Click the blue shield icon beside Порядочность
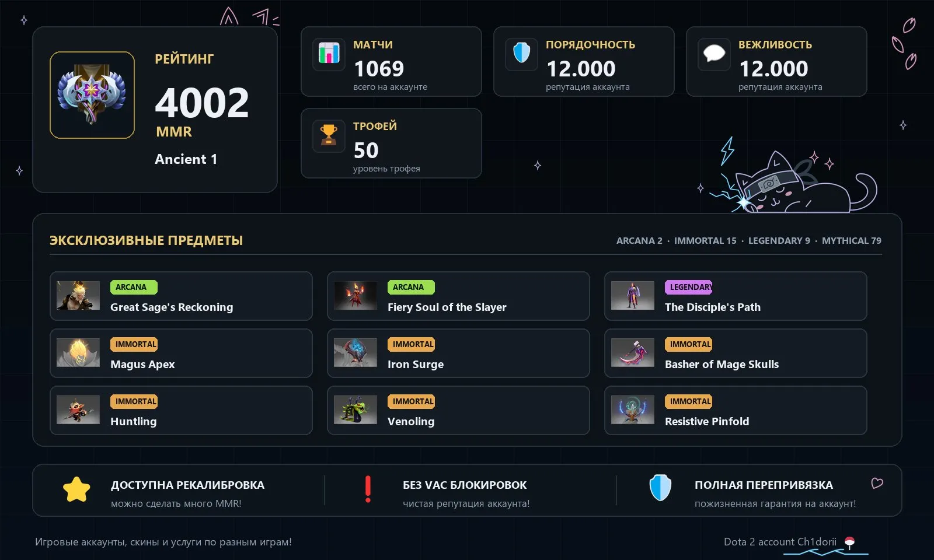This screenshot has width=934, height=560. pyautogui.click(x=521, y=54)
